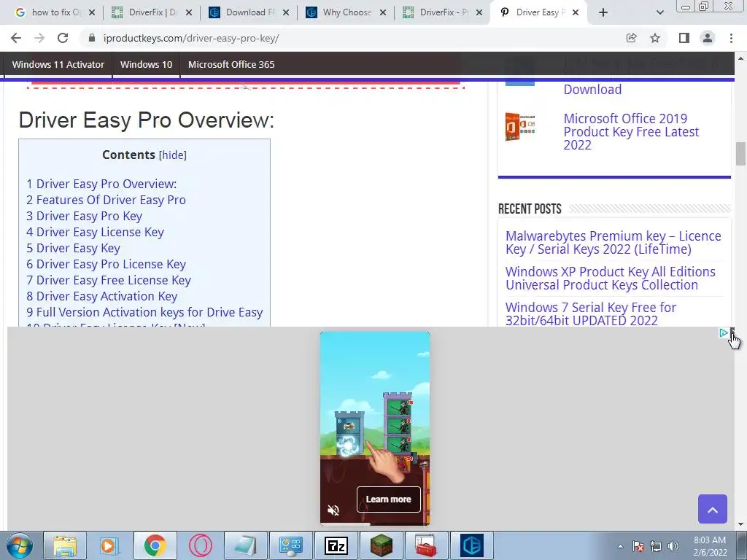This screenshot has width=747, height=560.
Task: Open Malwarebytes Premium key post
Action: [x=613, y=243]
